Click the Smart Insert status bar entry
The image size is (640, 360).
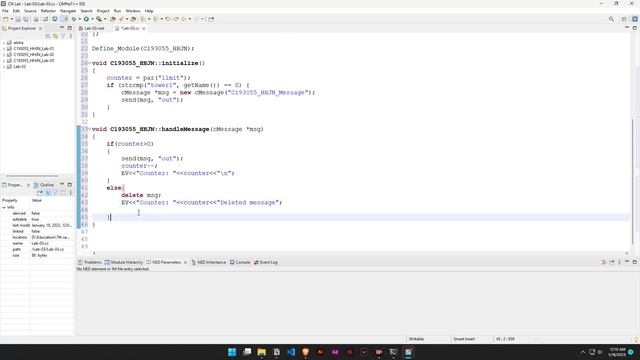point(464,339)
